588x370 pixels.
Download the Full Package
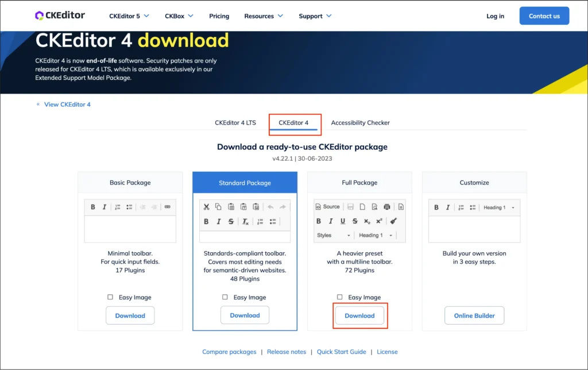(x=359, y=315)
